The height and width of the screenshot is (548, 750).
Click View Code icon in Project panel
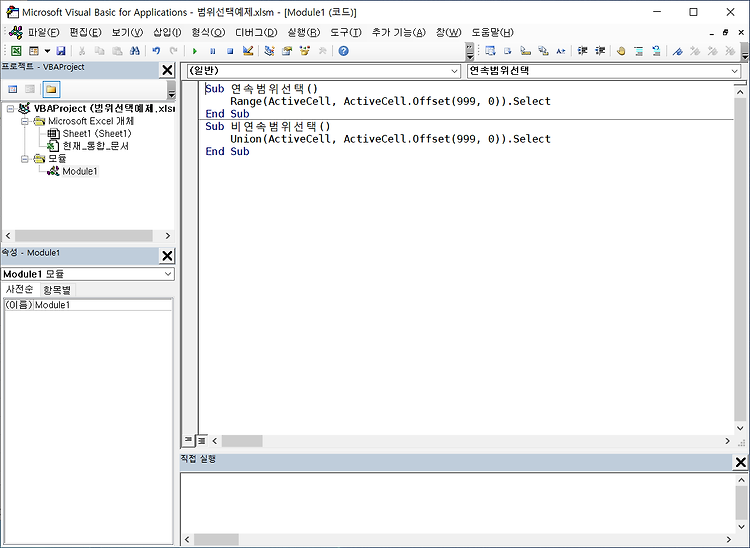point(13,89)
